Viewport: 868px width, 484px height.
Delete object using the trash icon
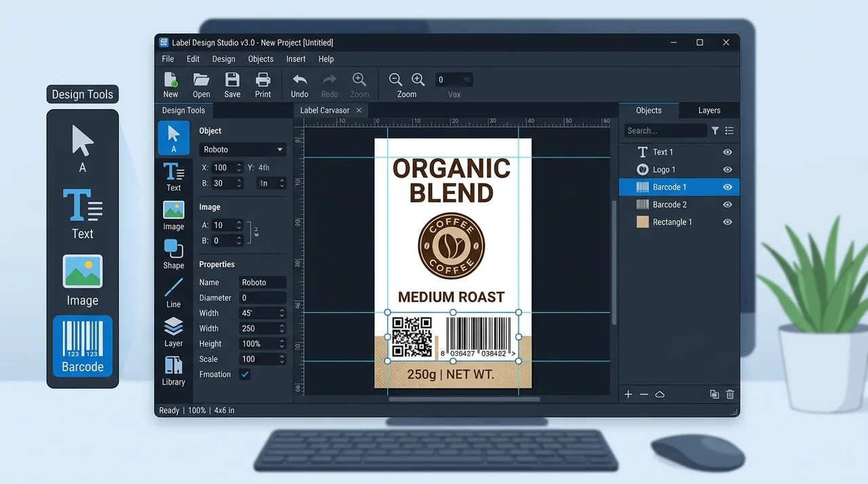coord(730,395)
